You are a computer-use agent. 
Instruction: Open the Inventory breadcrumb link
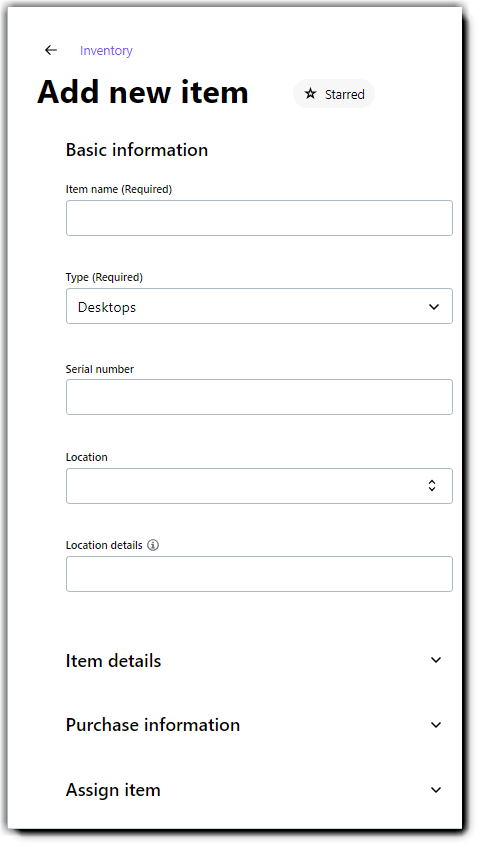click(106, 51)
